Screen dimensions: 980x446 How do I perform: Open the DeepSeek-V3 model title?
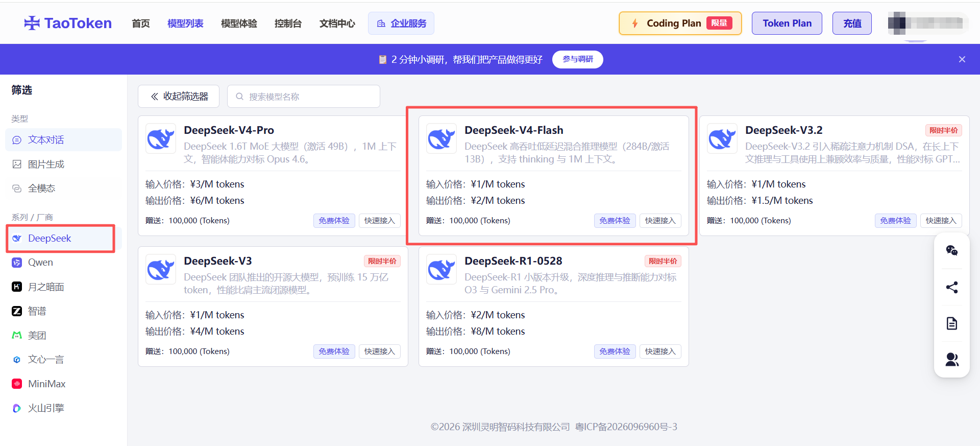click(218, 261)
